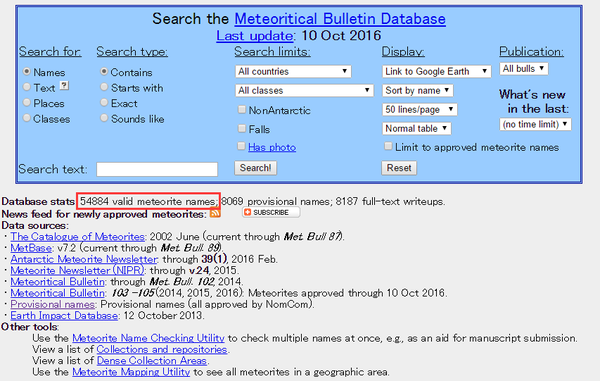
Task: Open the Normal table dropdown
Action: [416, 129]
